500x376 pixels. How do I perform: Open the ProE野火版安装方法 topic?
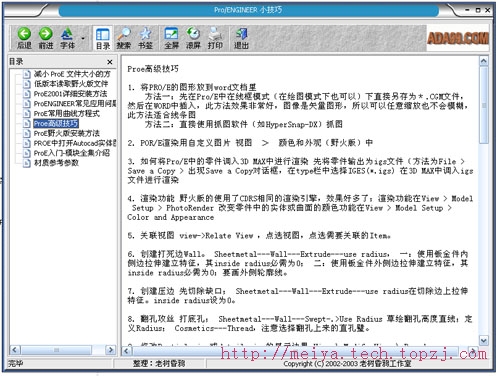click(x=67, y=133)
